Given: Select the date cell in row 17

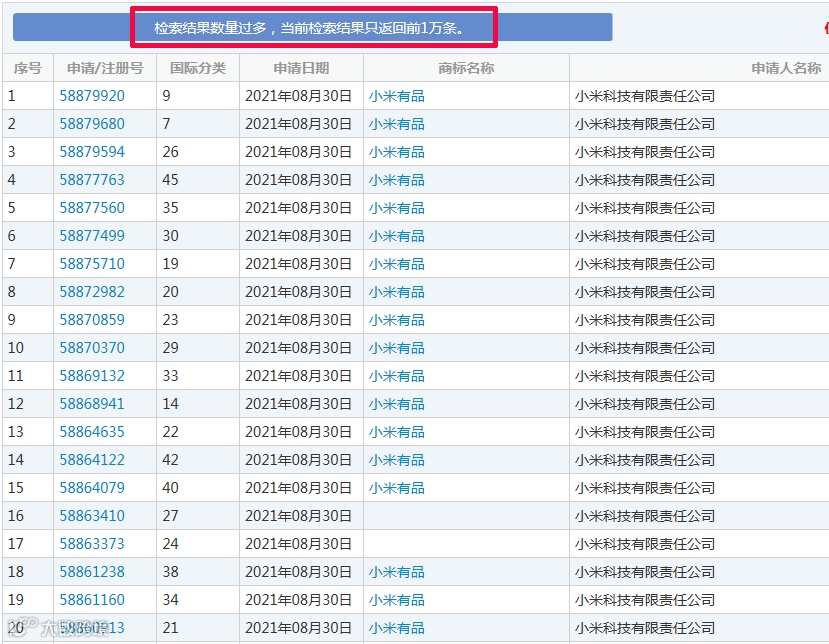Looking at the screenshot, I should tap(299, 544).
